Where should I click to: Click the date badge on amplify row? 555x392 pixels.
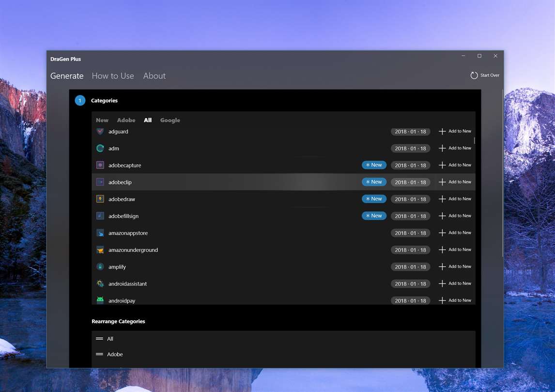[411, 267]
